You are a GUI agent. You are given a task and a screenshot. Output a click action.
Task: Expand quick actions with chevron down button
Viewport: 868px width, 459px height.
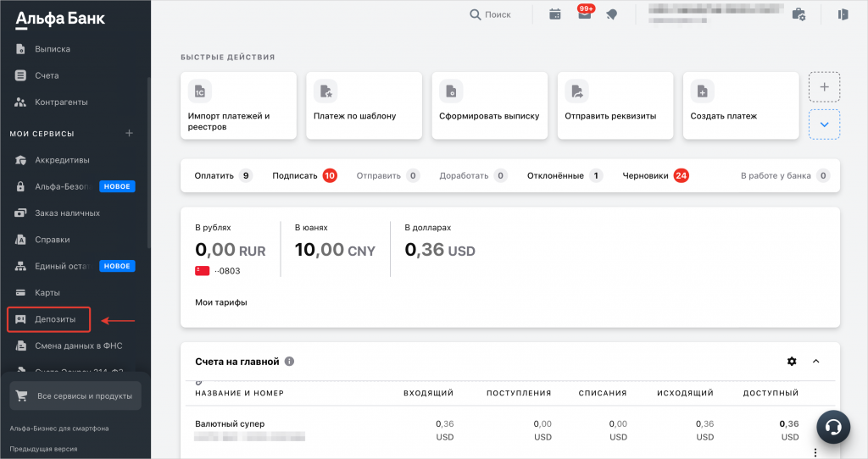pyautogui.click(x=824, y=125)
